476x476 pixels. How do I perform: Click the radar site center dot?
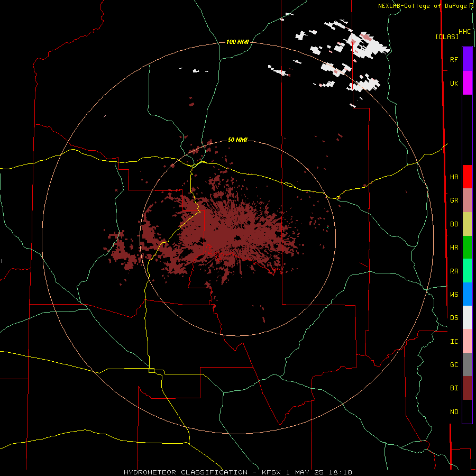(237, 237)
